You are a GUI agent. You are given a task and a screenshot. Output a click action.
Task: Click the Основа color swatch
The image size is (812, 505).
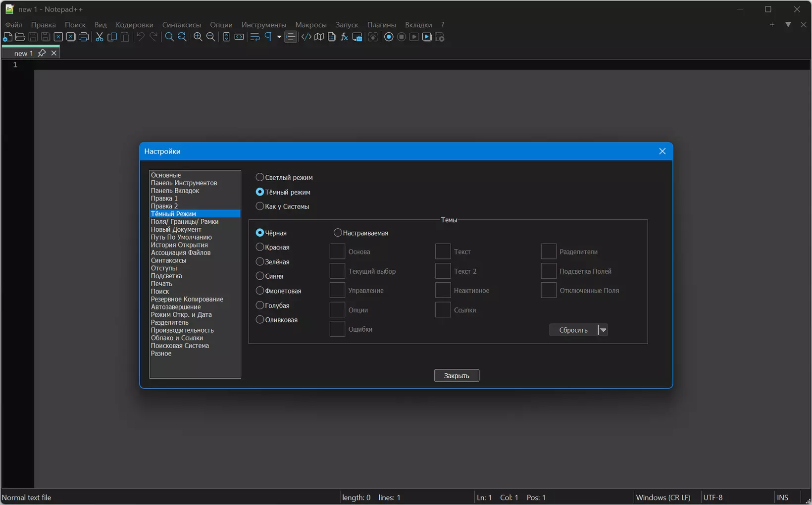[337, 252]
